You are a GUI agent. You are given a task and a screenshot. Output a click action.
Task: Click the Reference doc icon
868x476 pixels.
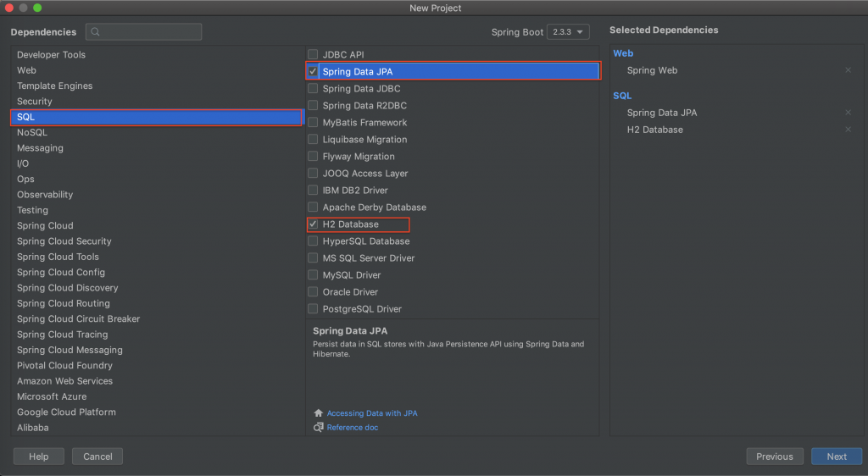pos(319,428)
